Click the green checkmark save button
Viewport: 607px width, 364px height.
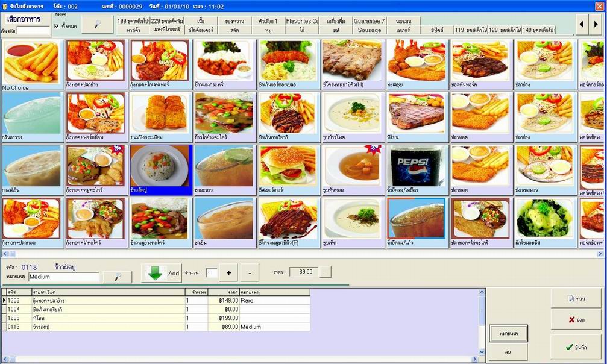pyautogui.click(x=576, y=347)
